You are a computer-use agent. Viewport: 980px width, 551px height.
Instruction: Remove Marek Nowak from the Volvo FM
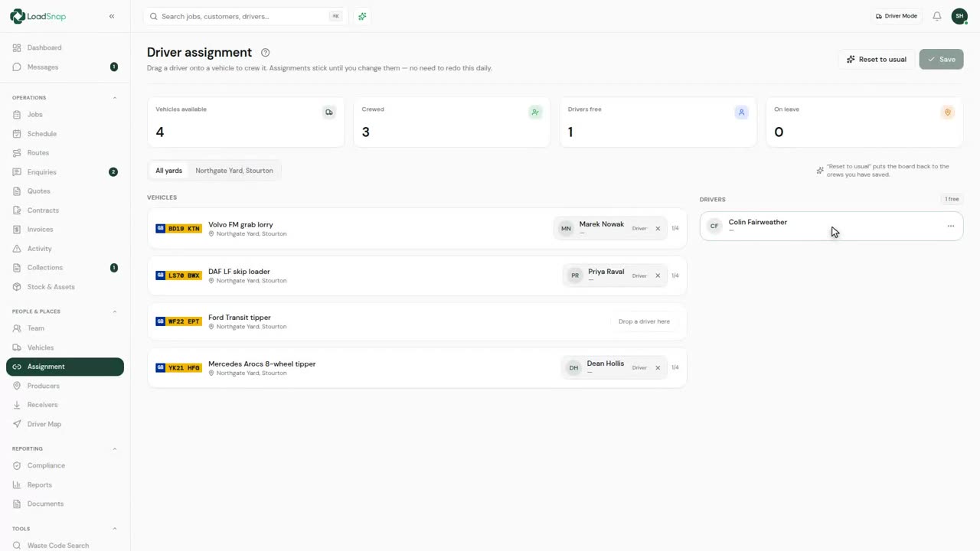click(658, 229)
